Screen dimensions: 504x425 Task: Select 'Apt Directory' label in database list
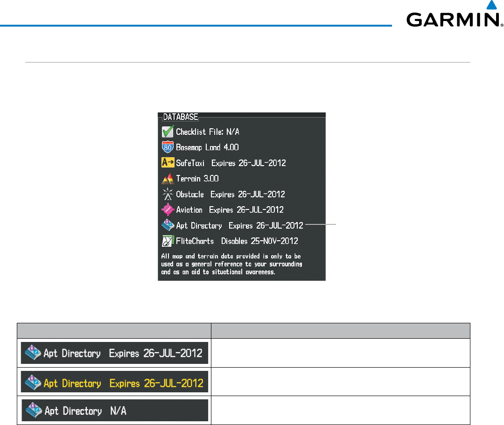199,225
